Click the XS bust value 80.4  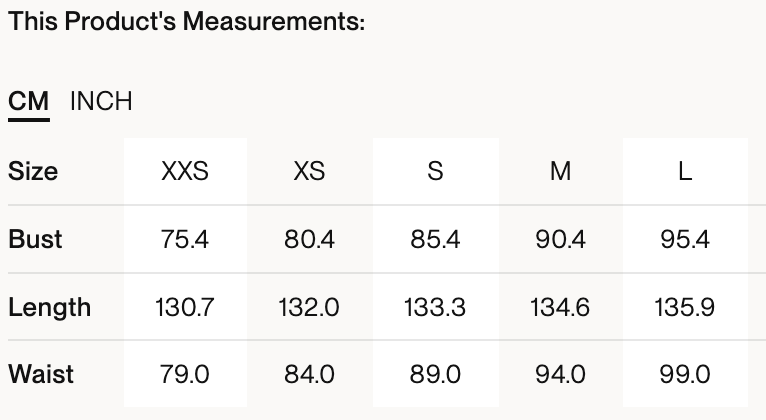coord(310,239)
